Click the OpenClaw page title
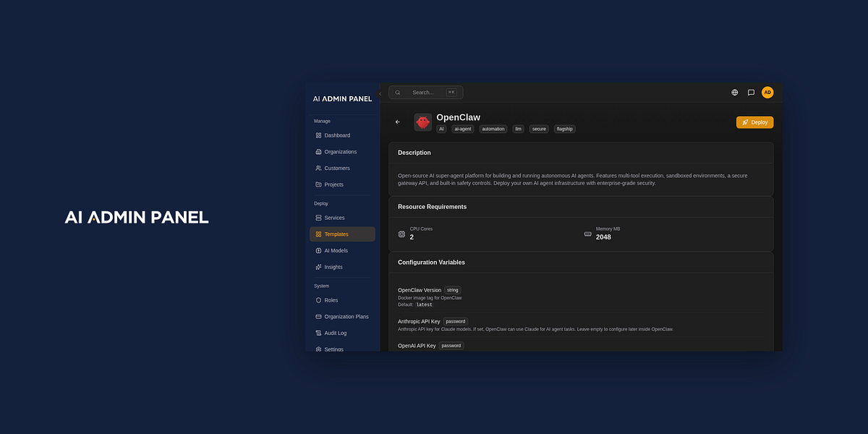 point(458,117)
